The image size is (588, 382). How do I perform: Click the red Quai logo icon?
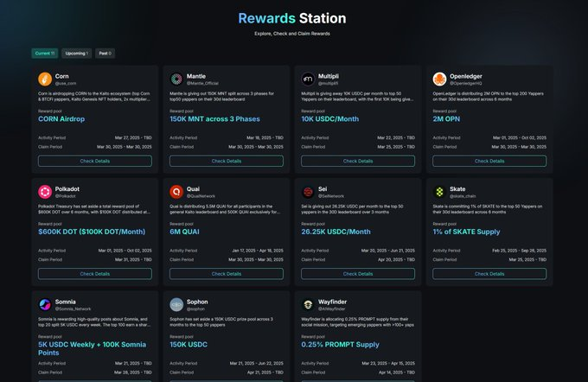(176, 192)
